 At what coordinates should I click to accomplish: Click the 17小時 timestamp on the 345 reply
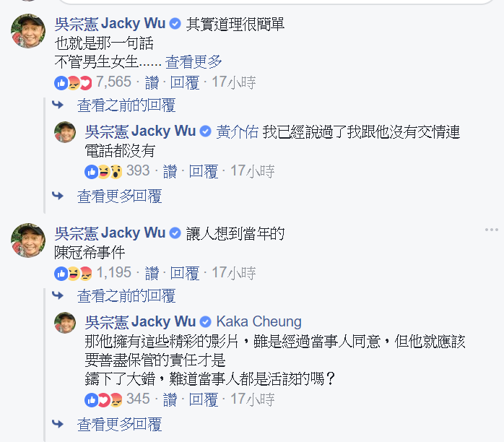(253, 399)
